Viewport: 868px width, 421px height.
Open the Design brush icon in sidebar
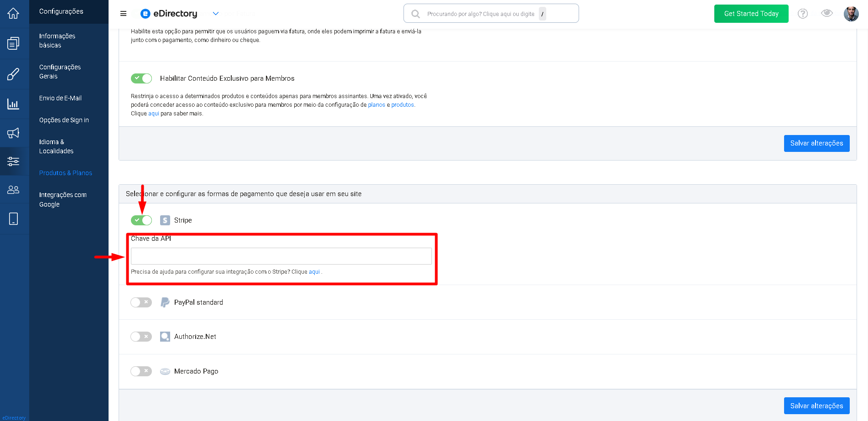13,74
